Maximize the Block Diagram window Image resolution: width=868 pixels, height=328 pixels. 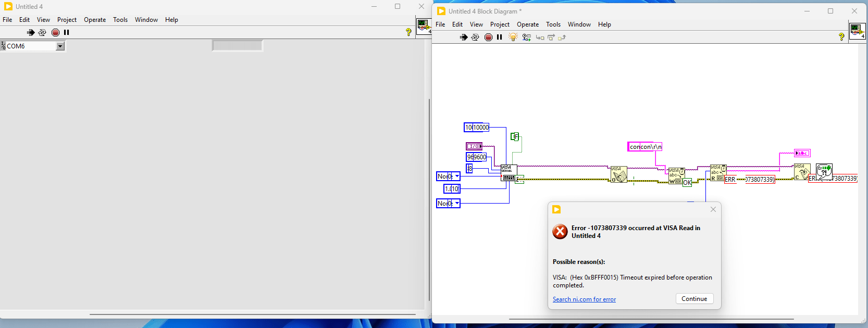(x=830, y=11)
